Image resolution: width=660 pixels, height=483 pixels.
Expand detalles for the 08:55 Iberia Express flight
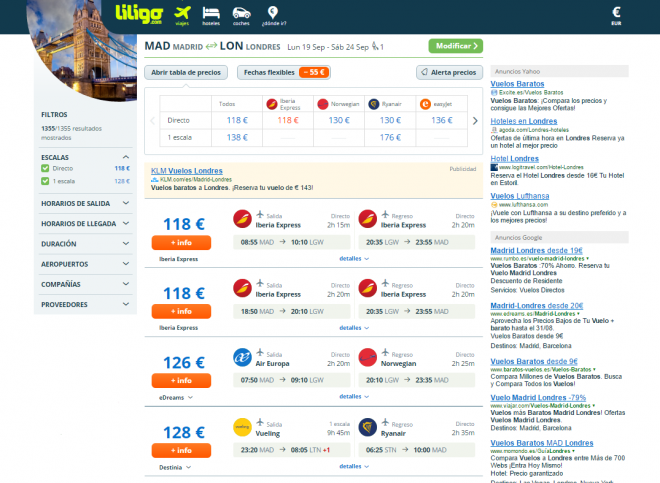click(354, 259)
